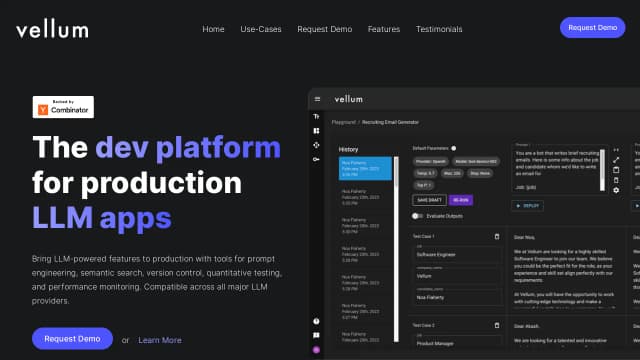Open the Use-Cases nav item

point(261,29)
